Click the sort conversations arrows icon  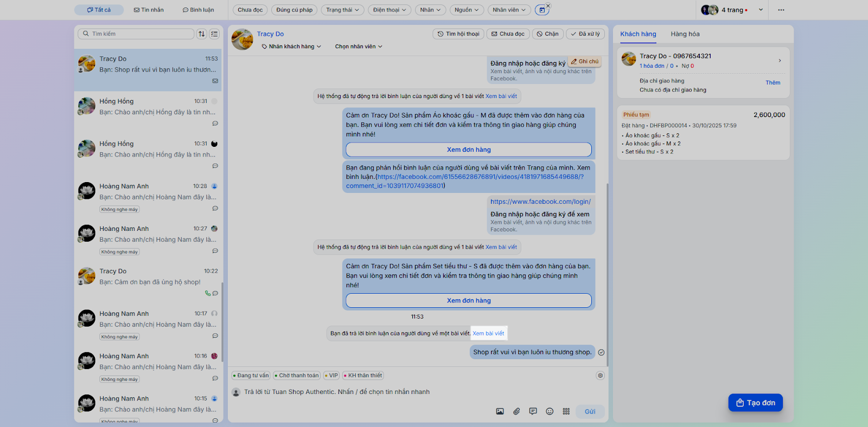(202, 34)
